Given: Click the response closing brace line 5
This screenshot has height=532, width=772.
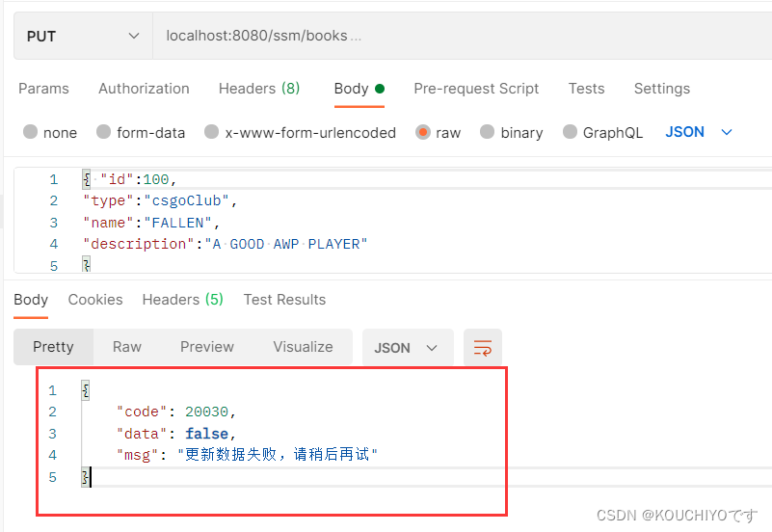Looking at the screenshot, I should click(x=86, y=477).
